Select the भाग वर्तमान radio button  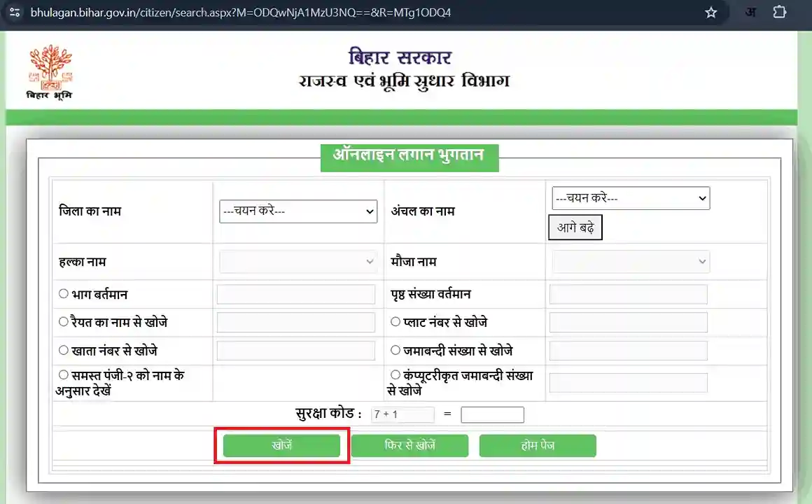[64, 294]
